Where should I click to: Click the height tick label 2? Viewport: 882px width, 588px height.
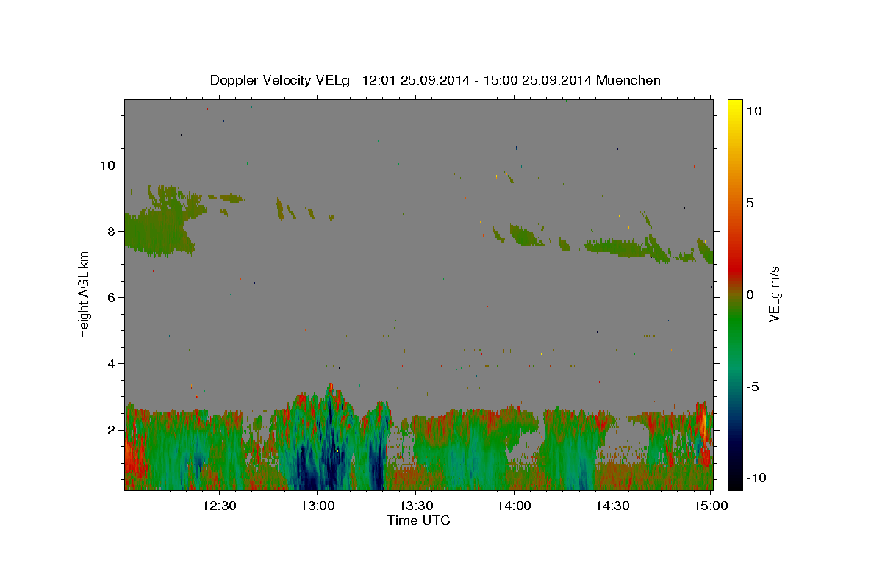[112, 430]
